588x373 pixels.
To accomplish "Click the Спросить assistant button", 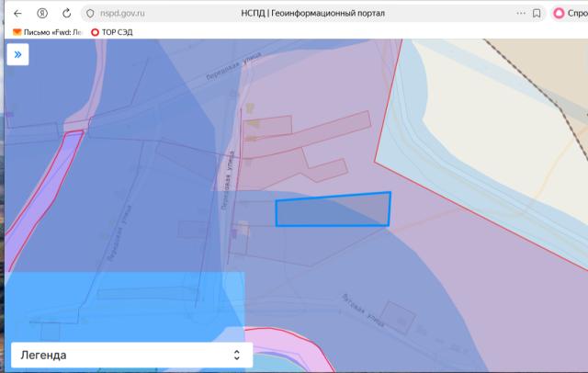I will pyautogui.click(x=570, y=14).
